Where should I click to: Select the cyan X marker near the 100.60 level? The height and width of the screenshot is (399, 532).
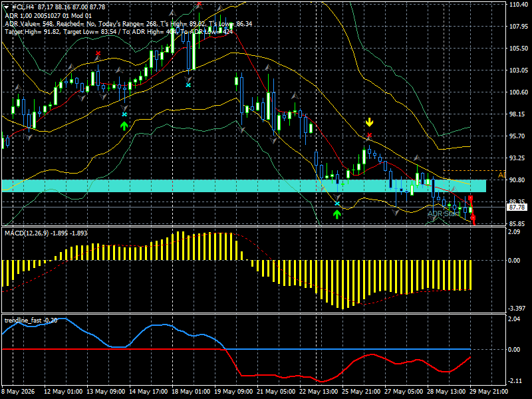click(188, 85)
